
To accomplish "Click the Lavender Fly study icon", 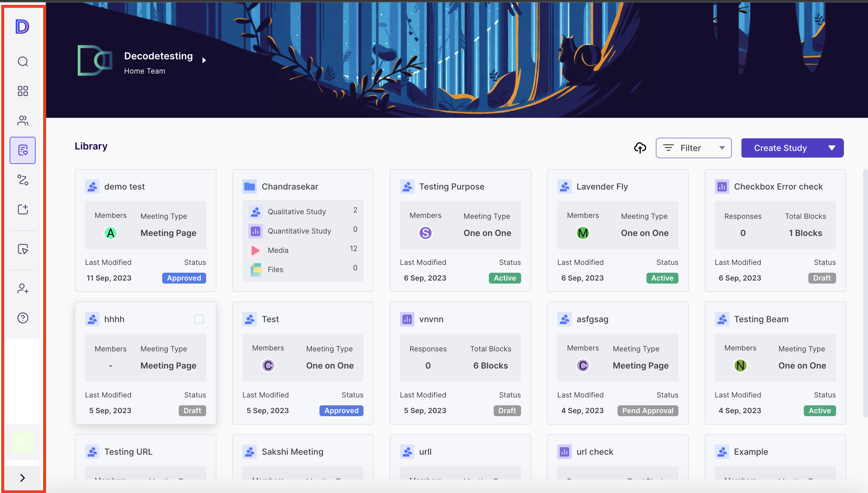I will click(x=564, y=187).
